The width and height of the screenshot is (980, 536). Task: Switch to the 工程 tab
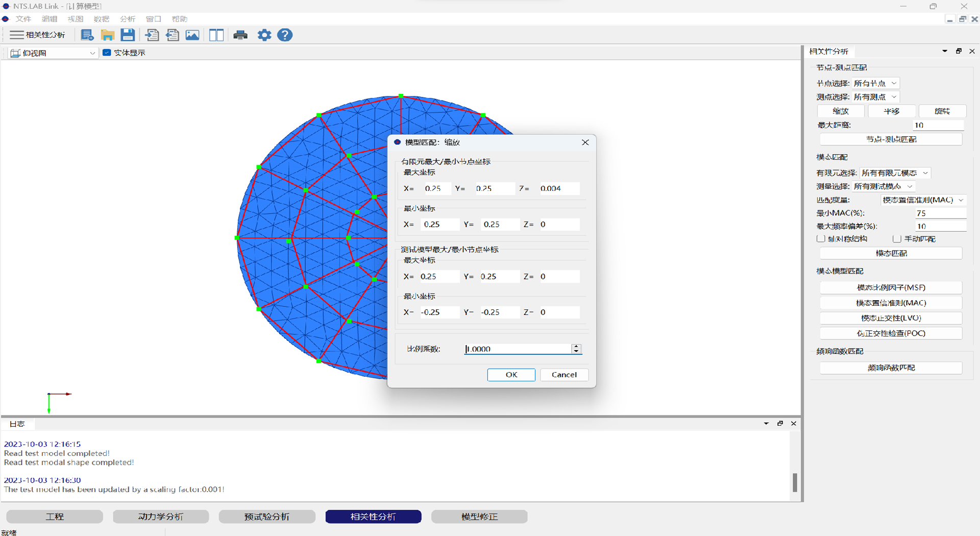[55, 517]
